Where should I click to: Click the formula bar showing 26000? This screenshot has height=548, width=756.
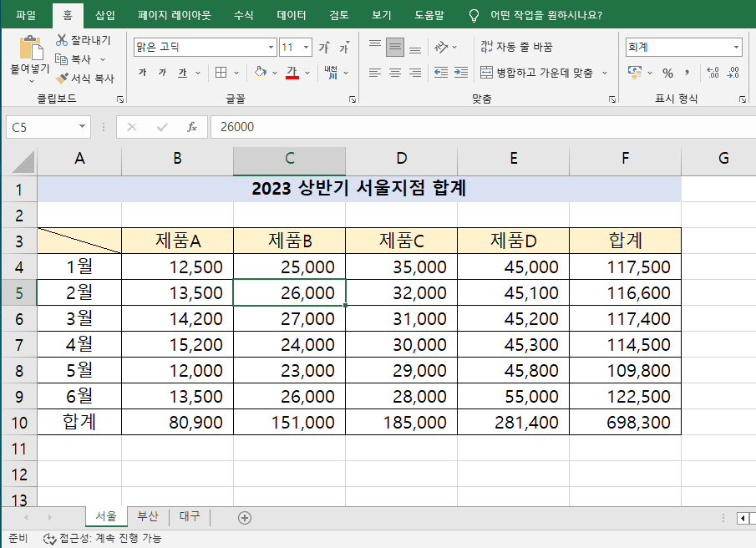[483, 127]
